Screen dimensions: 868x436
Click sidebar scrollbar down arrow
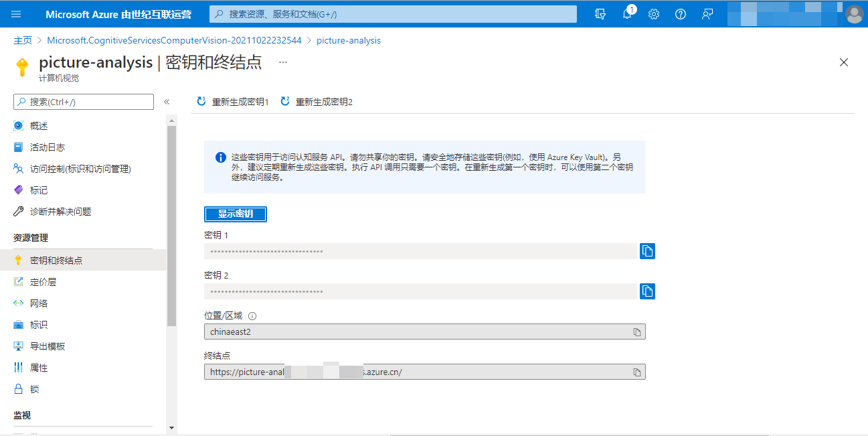171,427
